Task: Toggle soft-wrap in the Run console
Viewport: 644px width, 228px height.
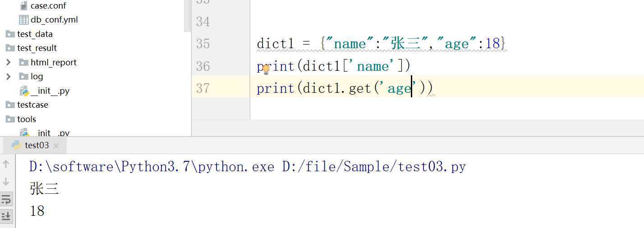Action: click(6, 199)
